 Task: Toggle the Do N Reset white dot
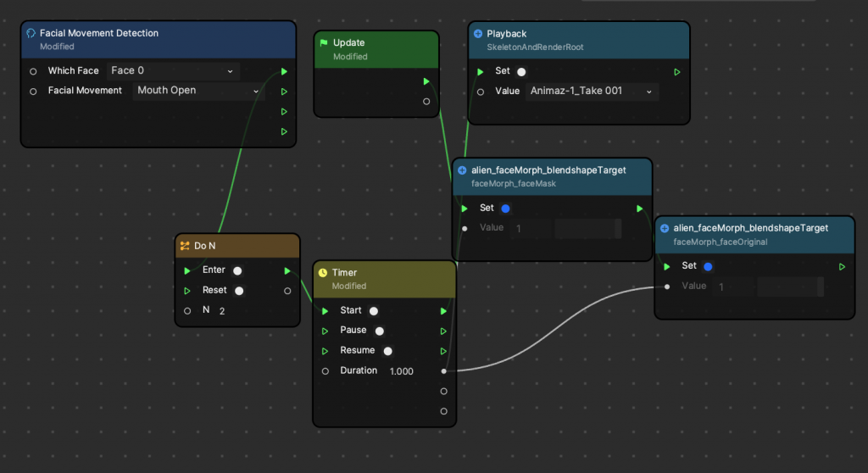click(239, 291)
